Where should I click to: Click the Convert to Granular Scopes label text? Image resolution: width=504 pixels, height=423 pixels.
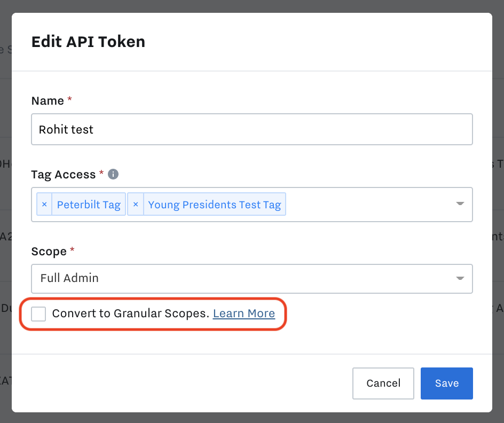pos(130,314)
